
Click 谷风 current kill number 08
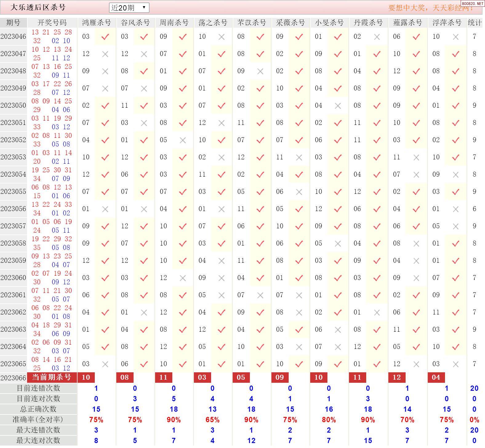tap(125, 377)
